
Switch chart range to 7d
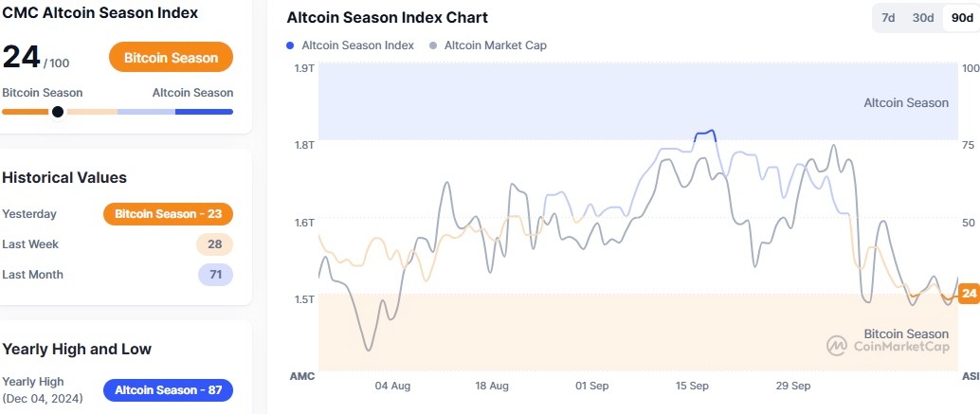(888, 18)
